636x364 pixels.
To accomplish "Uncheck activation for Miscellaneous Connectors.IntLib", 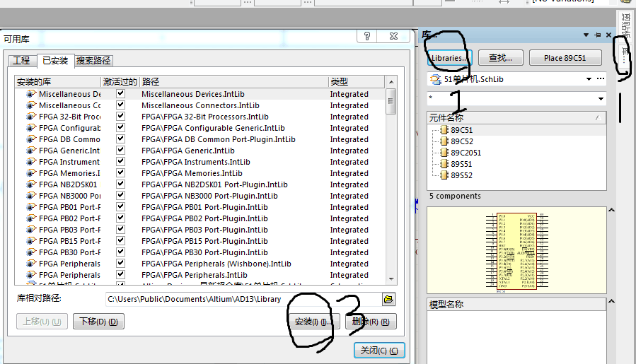I will [120, 105].
